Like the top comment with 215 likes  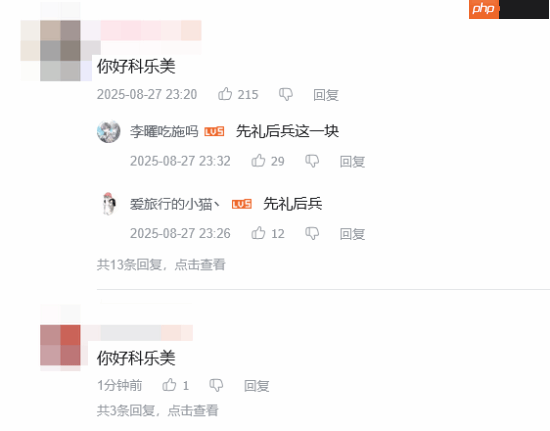pyautogui.click(x=225, y=94)
